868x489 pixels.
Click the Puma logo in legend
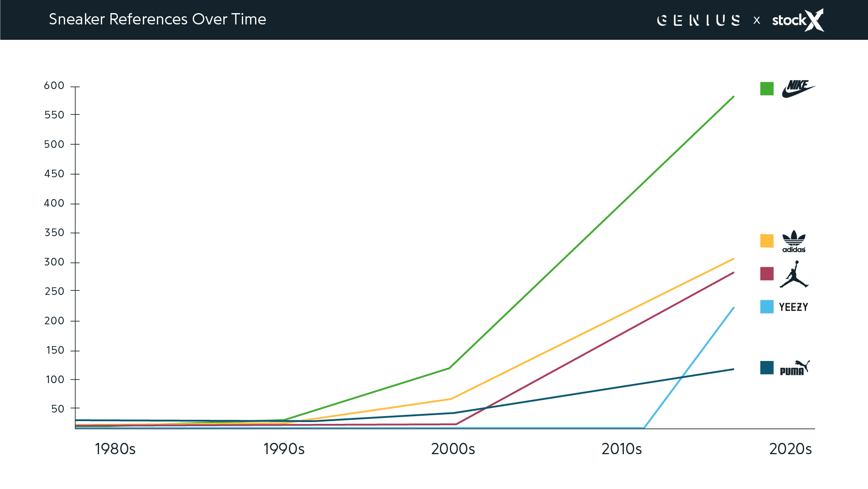click(x=794, y=368)
